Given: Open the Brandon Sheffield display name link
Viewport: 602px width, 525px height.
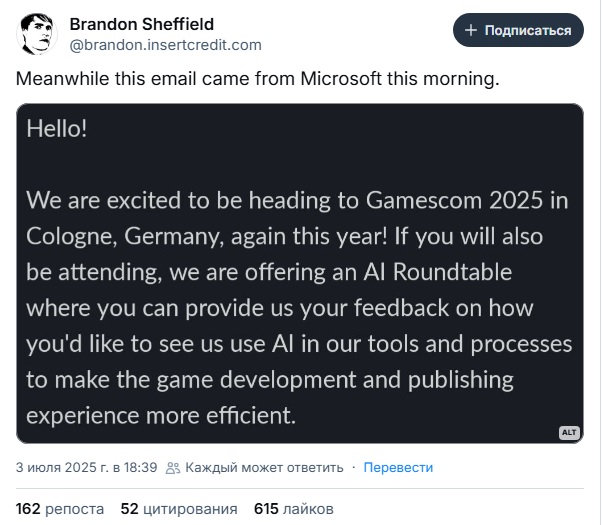Looking at the screenshot, I should point(142,24).
